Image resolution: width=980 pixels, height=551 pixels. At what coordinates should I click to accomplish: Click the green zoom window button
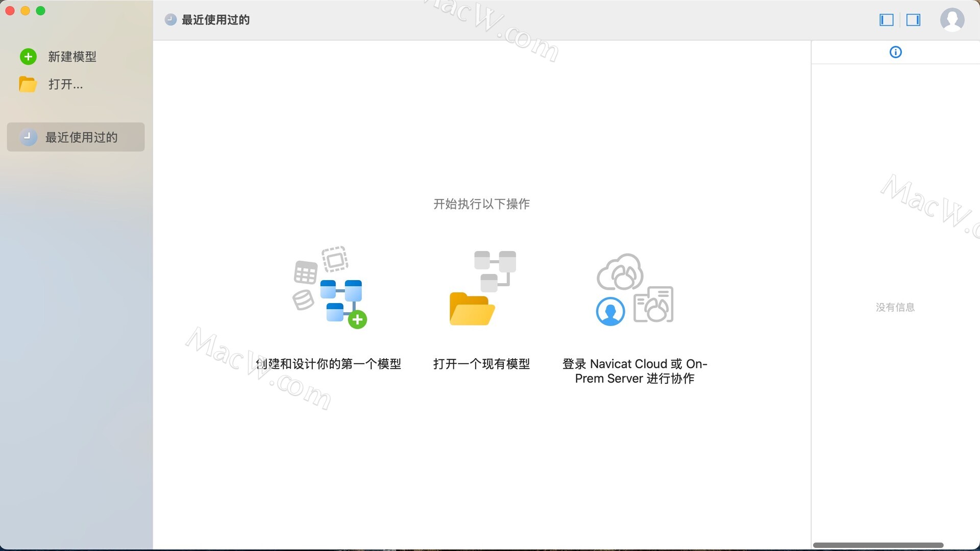pos(41,11)
